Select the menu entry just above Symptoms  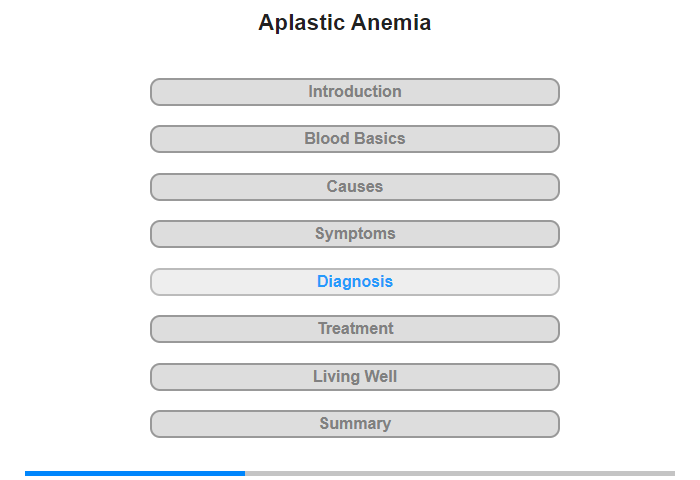coord(355,187)
